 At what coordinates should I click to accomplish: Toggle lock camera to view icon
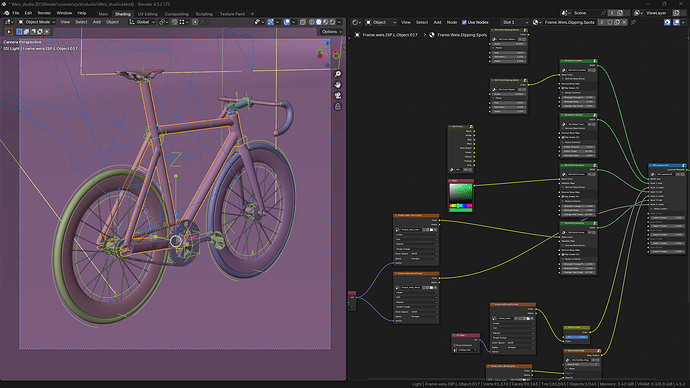tap(338, 106)
